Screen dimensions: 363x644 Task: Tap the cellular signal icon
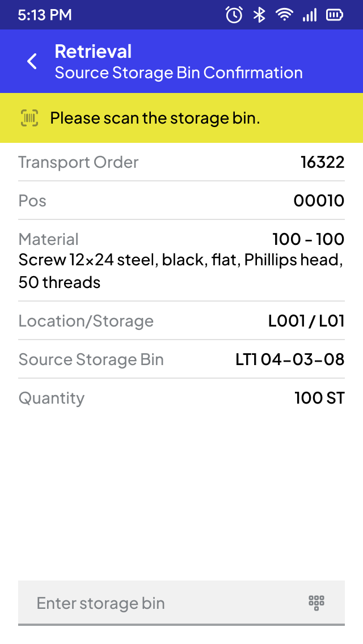pyautogui.click(x=310, y=15)
